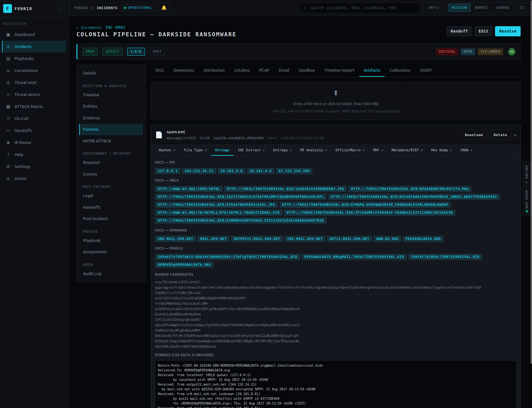Open the Sandbox tab
Screen dimensions: 532x408
307,70
